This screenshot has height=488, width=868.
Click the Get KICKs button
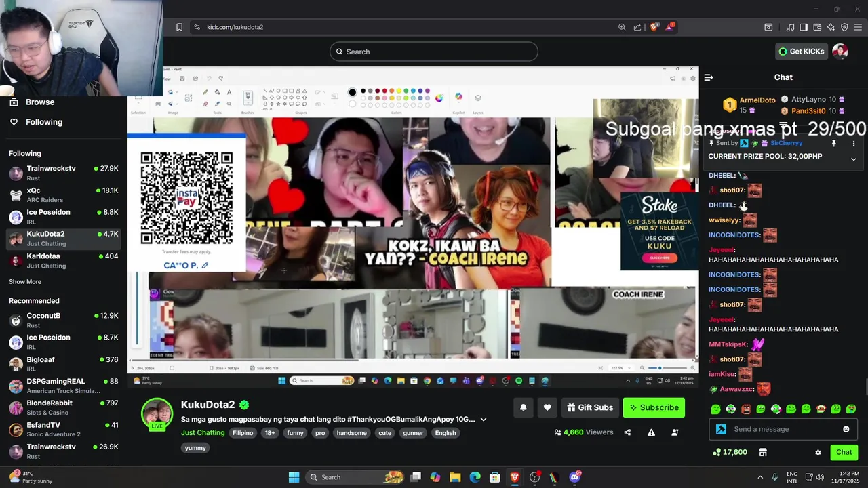coord(801,52)
